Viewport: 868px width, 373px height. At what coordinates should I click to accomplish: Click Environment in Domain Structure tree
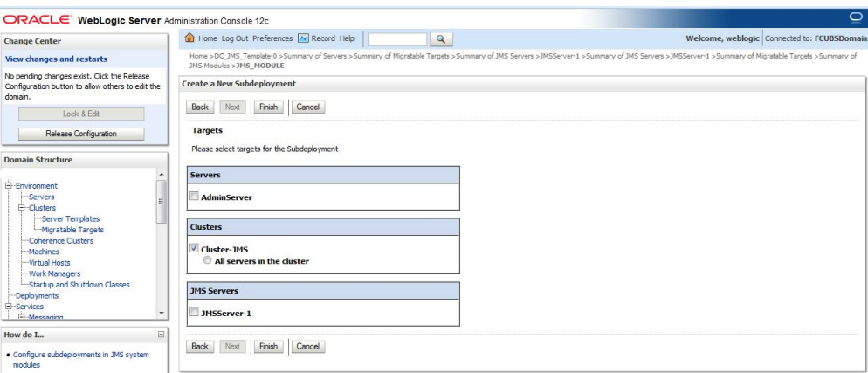36,186
